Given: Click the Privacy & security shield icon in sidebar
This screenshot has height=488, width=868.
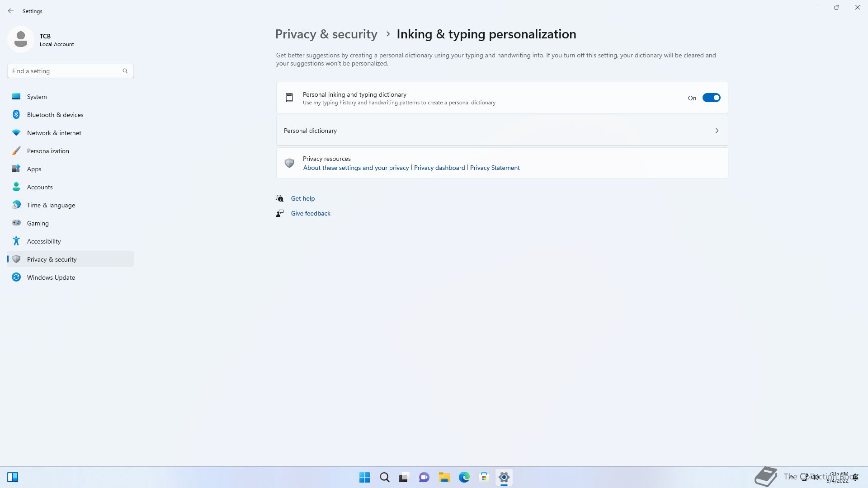Looking at the screenshot, I should pos(16,259).
